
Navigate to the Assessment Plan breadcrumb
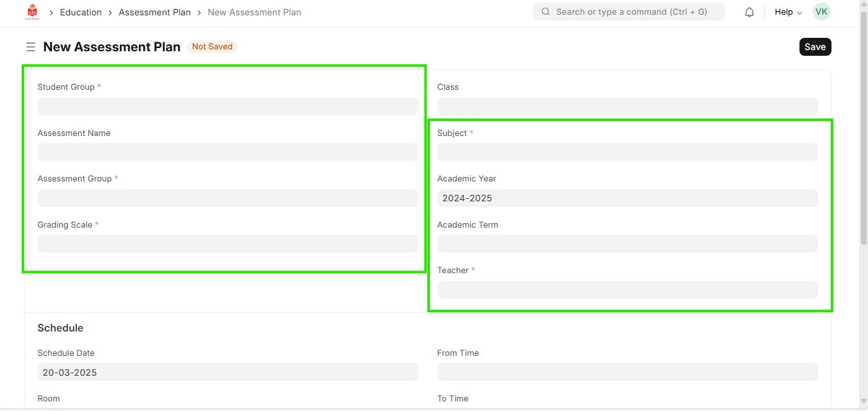point(154,12)
